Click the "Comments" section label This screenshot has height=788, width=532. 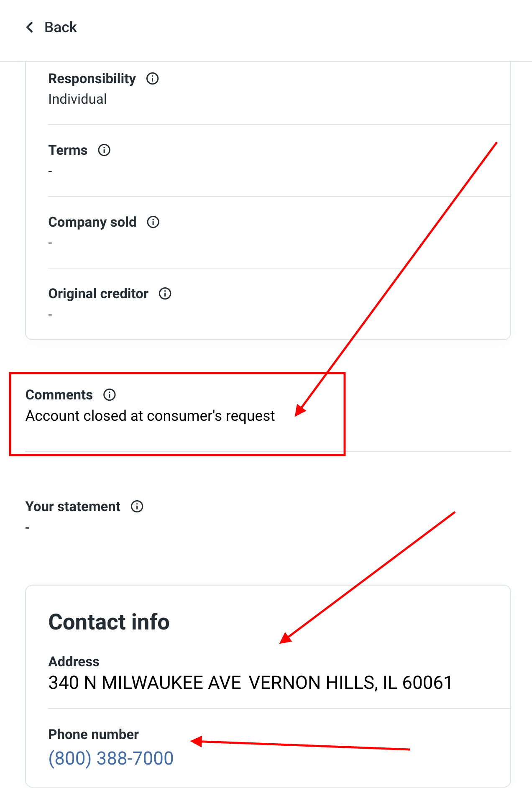(59, 395)
